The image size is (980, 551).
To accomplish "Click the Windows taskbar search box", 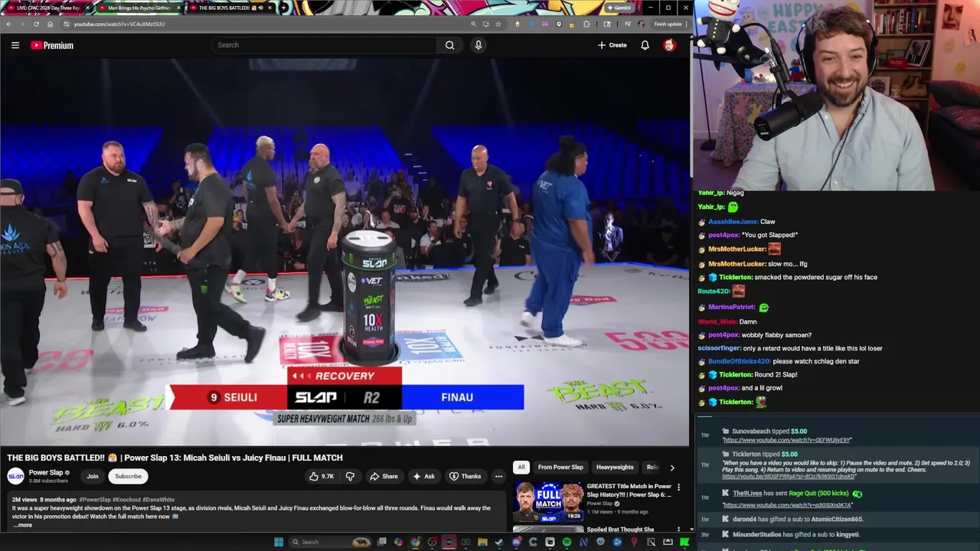I will pyautogui.click(x=329, y=542).
